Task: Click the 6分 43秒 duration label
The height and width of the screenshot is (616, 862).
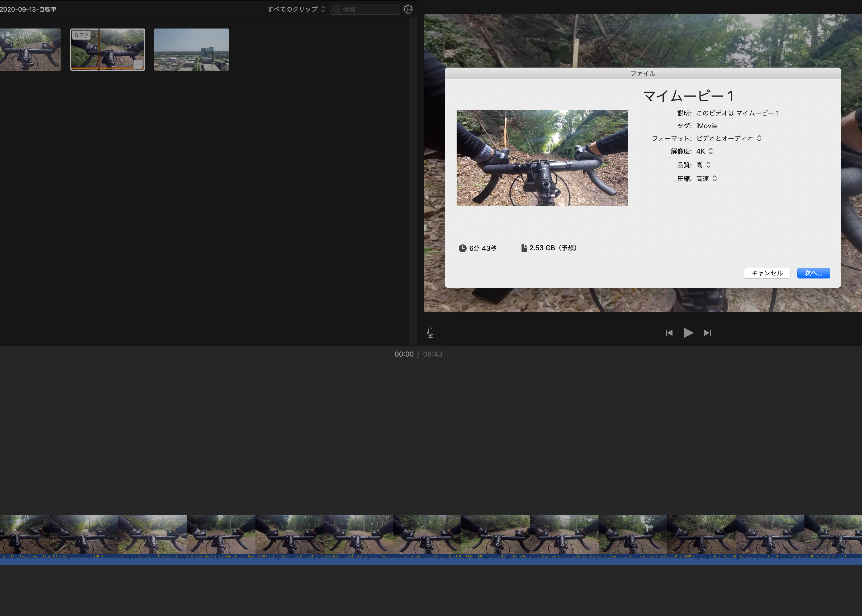Action: [x=483, y=248]
